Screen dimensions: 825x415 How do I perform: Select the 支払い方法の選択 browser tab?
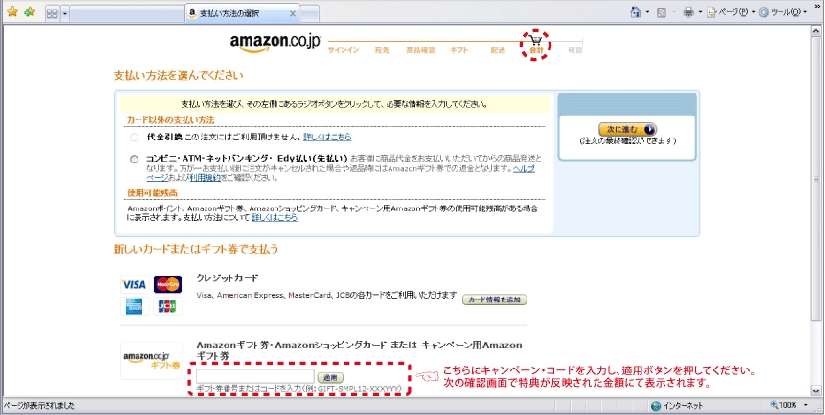pos(242,13)
